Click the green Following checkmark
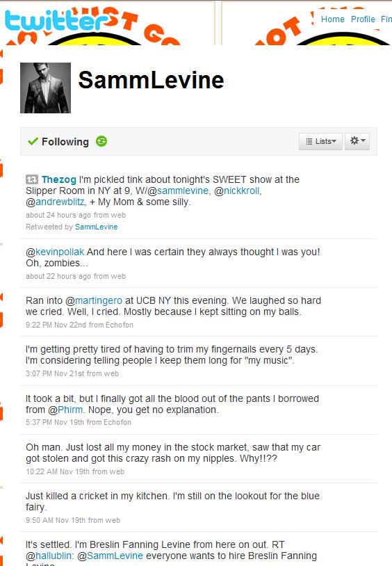 tap(33, 141)
